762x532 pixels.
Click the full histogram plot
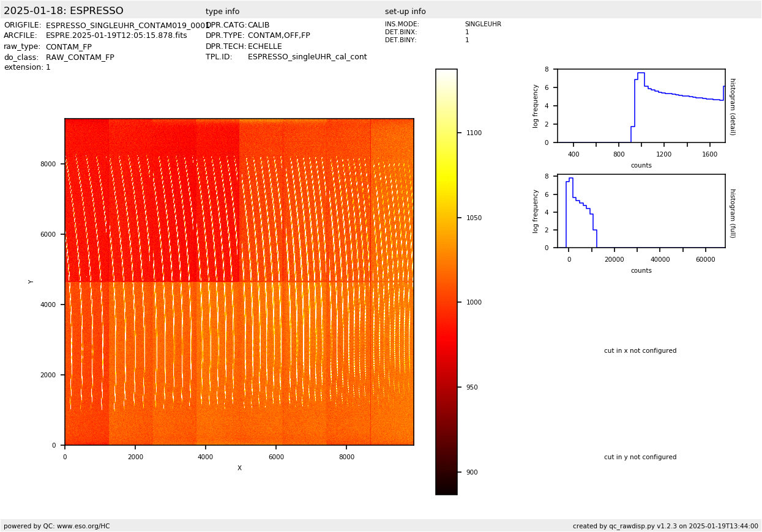pos(641,211)
